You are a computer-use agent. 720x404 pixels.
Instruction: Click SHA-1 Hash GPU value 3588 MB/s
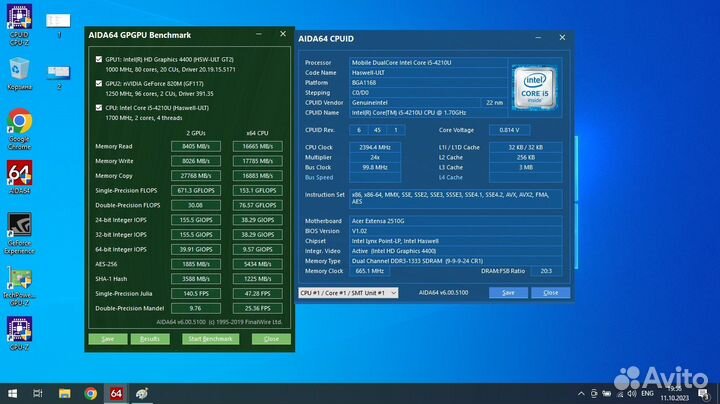coord(196,279)
